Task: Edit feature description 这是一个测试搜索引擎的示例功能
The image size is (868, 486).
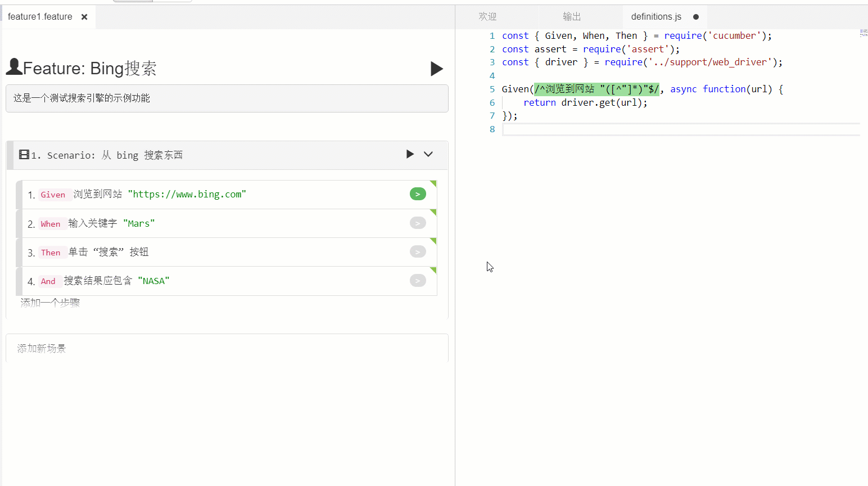Action: click(227, 98)
